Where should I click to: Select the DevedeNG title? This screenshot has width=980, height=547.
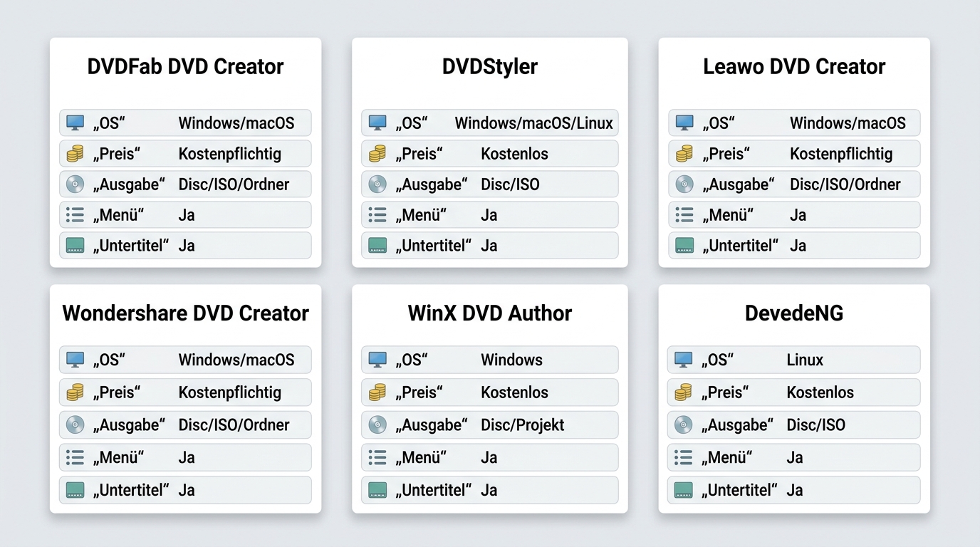coord(794,313)
